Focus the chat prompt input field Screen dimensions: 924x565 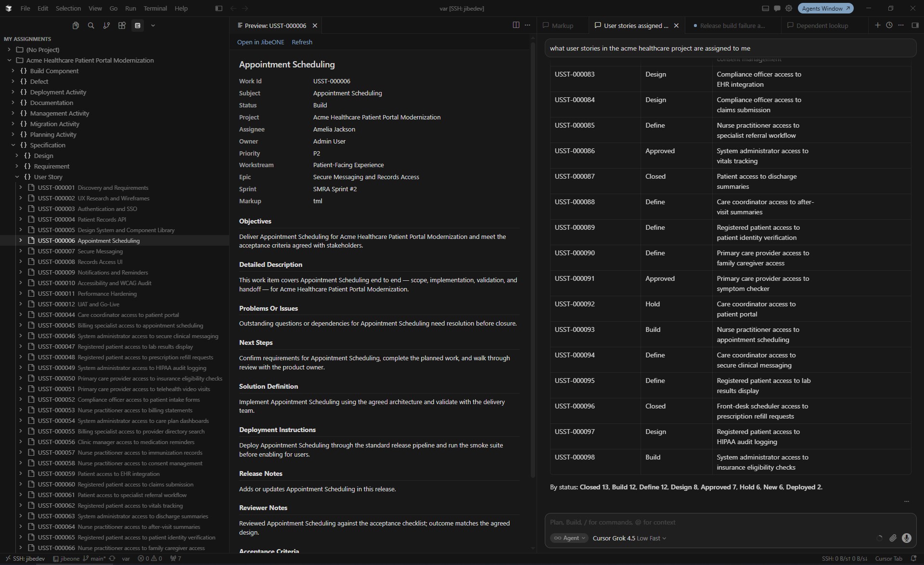click(730, 522)
